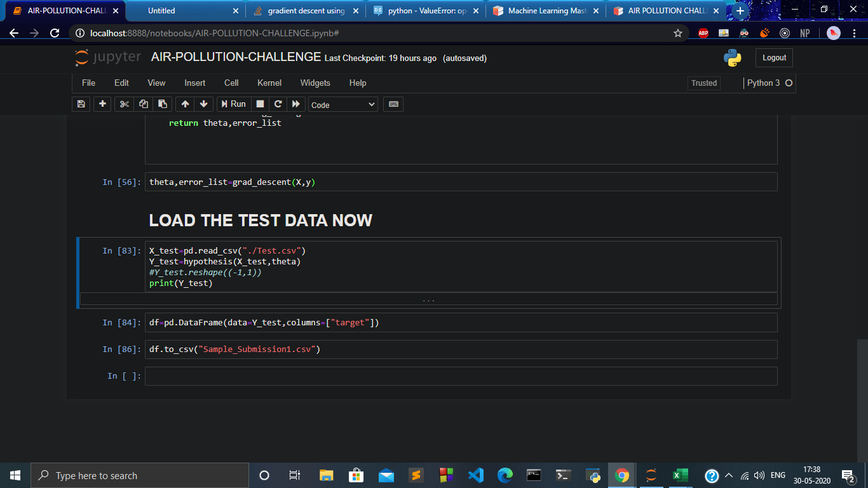The image size is (868, 488).
Task: Show hidden system tray icons
Action: coord(729,475)
